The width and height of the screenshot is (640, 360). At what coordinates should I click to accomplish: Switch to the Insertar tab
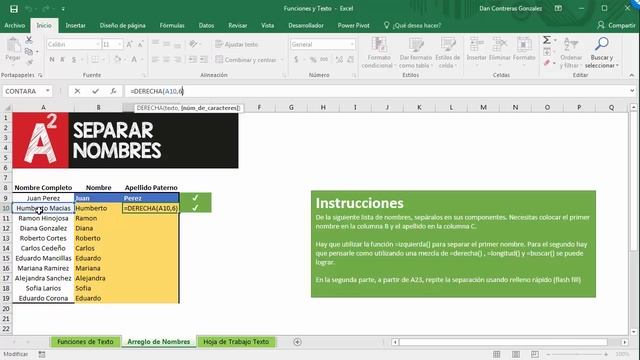pos(76,25)
